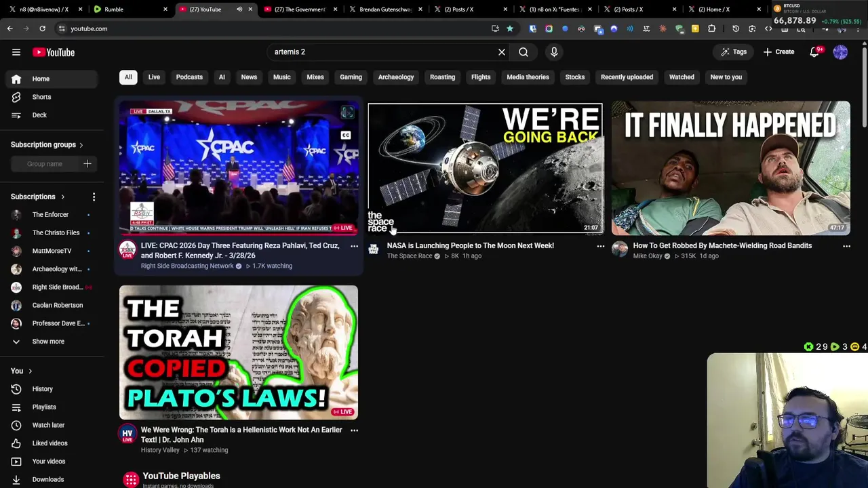
Task: Select the News filter chip
Action: click(x=249, y=77)
